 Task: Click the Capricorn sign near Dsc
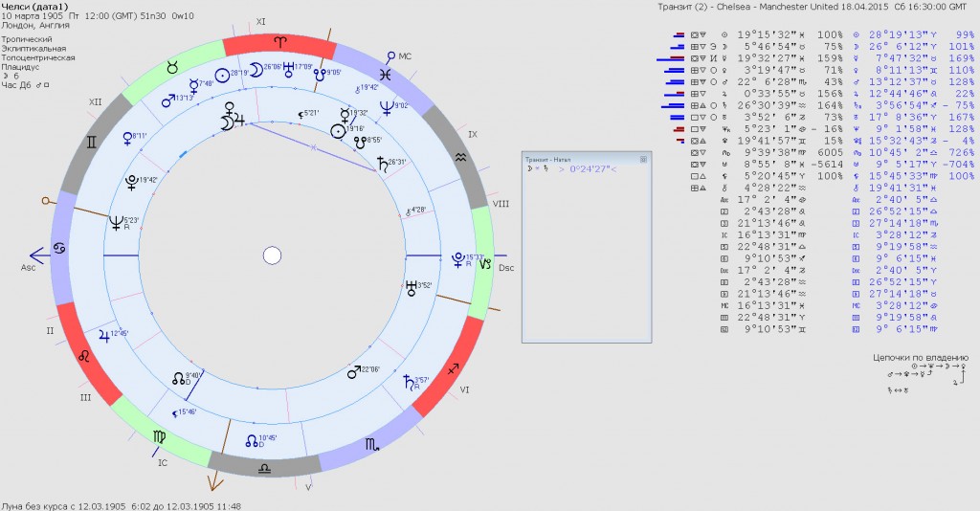point(485,264)
